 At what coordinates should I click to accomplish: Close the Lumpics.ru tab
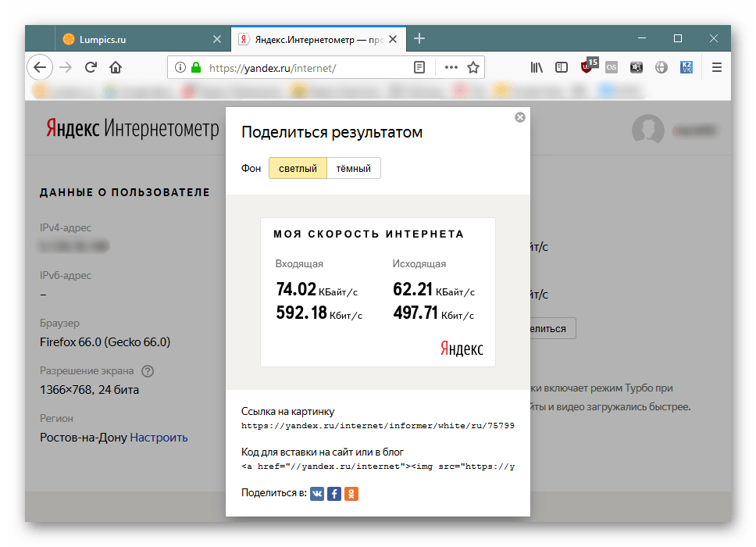217,39
